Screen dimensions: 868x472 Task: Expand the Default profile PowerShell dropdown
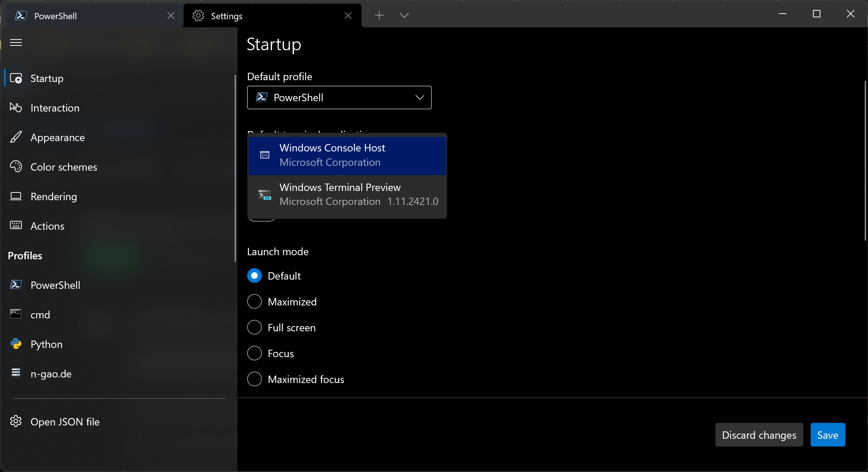pos(339,98)
